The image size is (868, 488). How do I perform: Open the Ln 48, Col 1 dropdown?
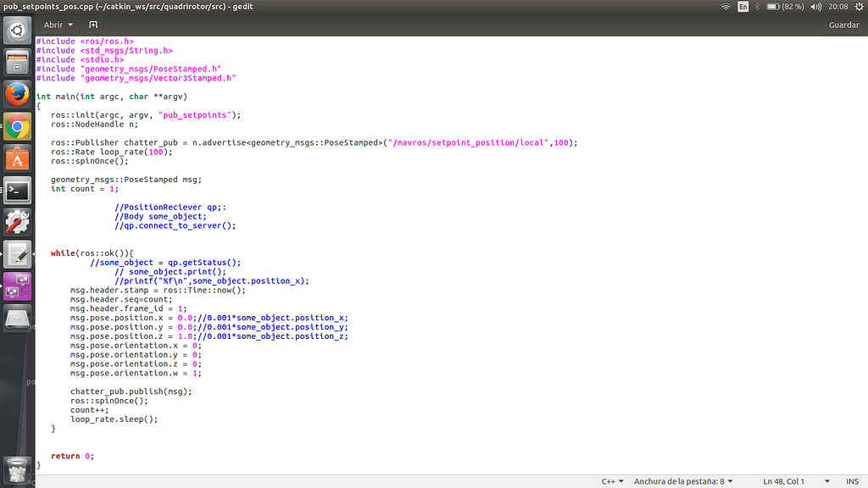784,480
